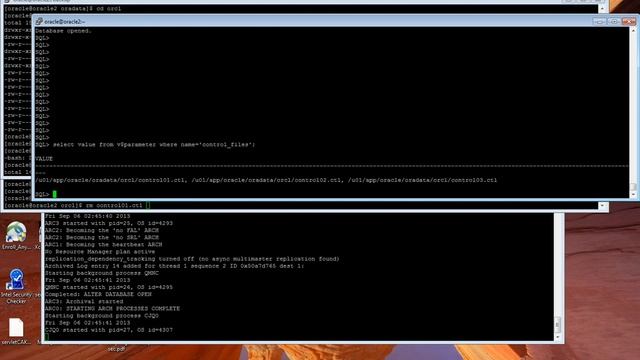640x360 pixels.
Task: Minimize the front oracle@oracle2 PuTTY window
Action: pos(599,21)
